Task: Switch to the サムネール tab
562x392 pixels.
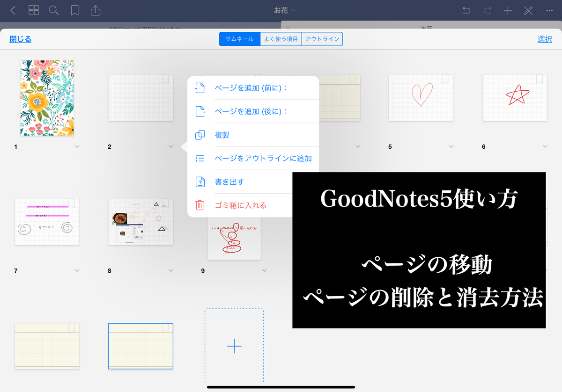Action: (240, 39)
